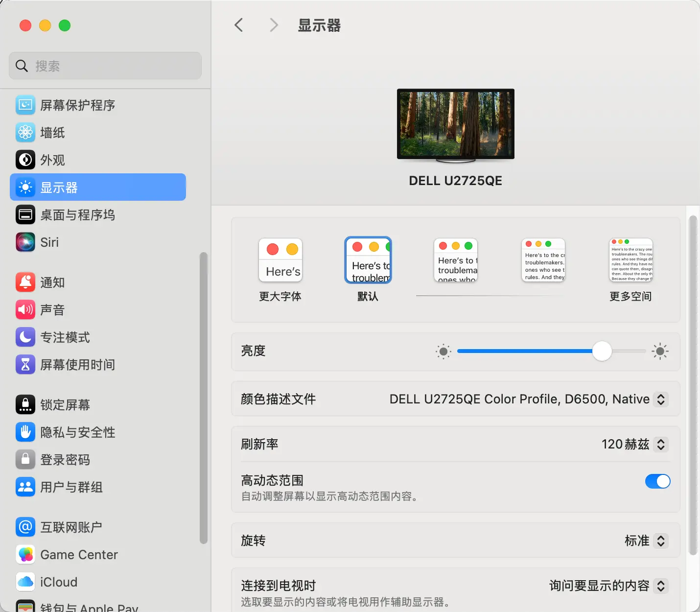Open 专注模式 in sidebar
This screenshot has height=612, width=700.
(98, 337)
